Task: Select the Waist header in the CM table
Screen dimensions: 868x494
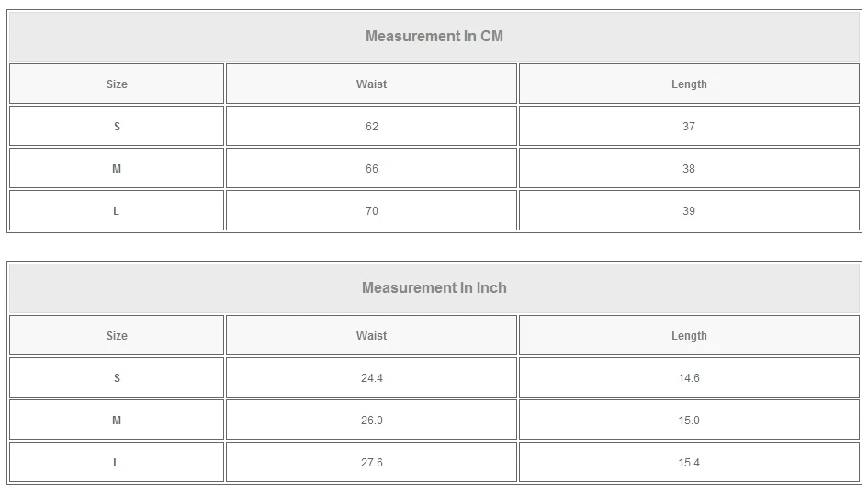Action: [x=371, y=84]
